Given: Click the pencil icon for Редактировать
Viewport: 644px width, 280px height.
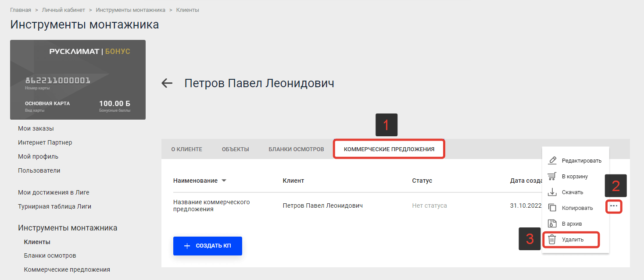Looking at the screenshot, I should tap(553, 160).
